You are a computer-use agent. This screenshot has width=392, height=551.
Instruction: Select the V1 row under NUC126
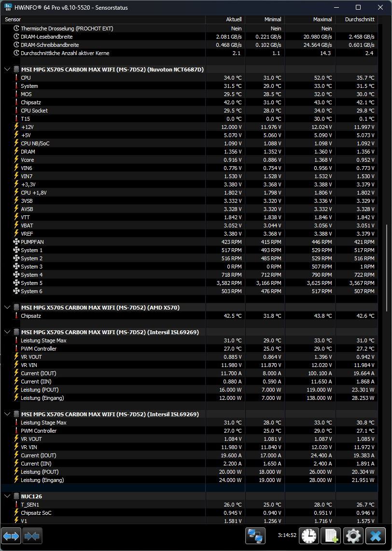(189, 521)
